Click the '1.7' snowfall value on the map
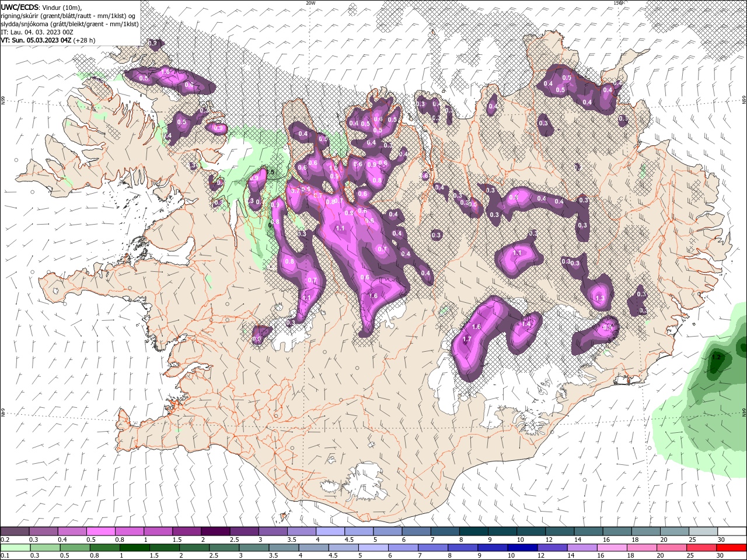This screenshot has height=560, width=747. pyautogui.click(x=466, y=339)
